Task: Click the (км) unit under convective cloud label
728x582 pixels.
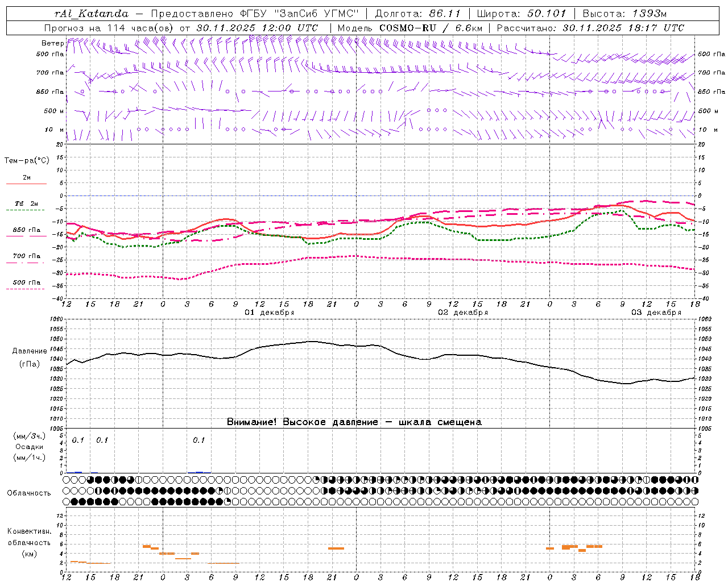Action: [x=30, y=554]
